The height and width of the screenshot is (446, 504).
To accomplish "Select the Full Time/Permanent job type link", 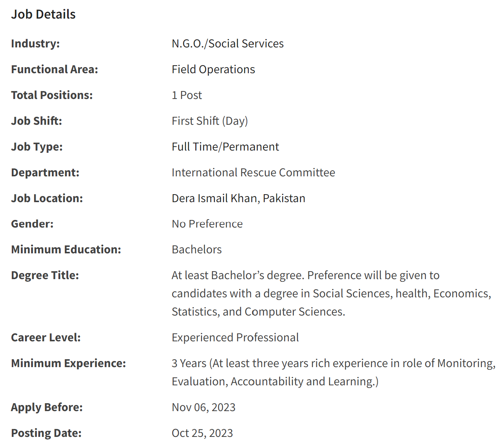I will pyautogui.click(x=225, y=147).
